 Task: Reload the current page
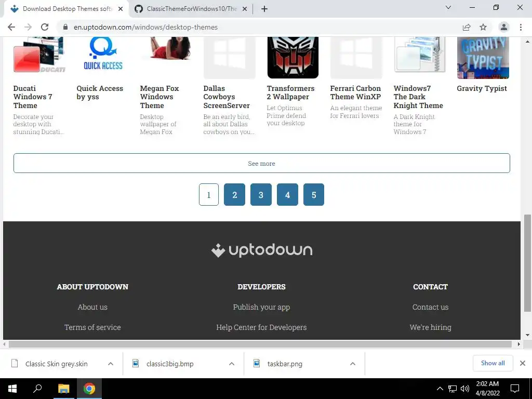tap(45, 27)
